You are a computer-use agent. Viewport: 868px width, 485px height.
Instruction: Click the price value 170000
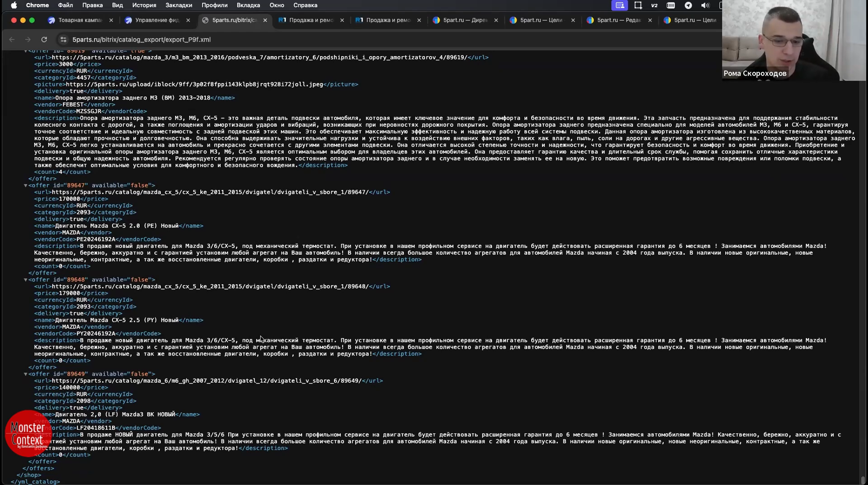[x=69, y=199]
